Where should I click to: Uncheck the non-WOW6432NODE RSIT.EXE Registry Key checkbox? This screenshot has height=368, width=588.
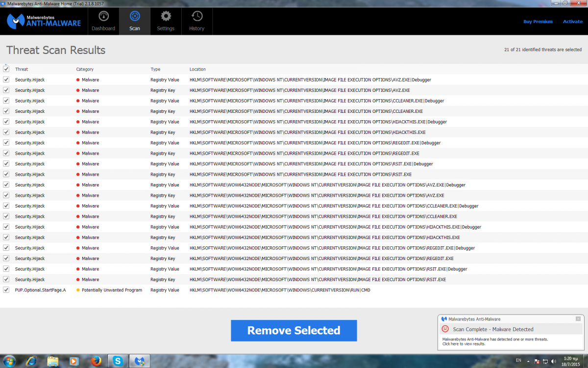[x=6, y=174]
